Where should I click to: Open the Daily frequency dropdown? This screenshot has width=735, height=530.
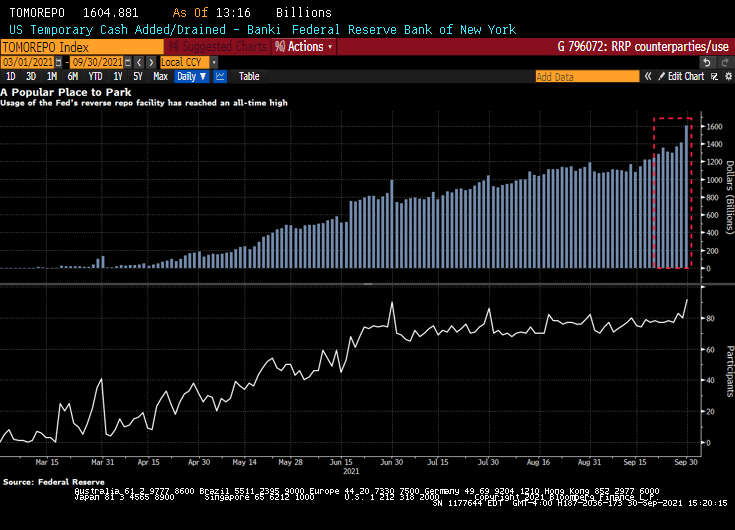[190, 76]
